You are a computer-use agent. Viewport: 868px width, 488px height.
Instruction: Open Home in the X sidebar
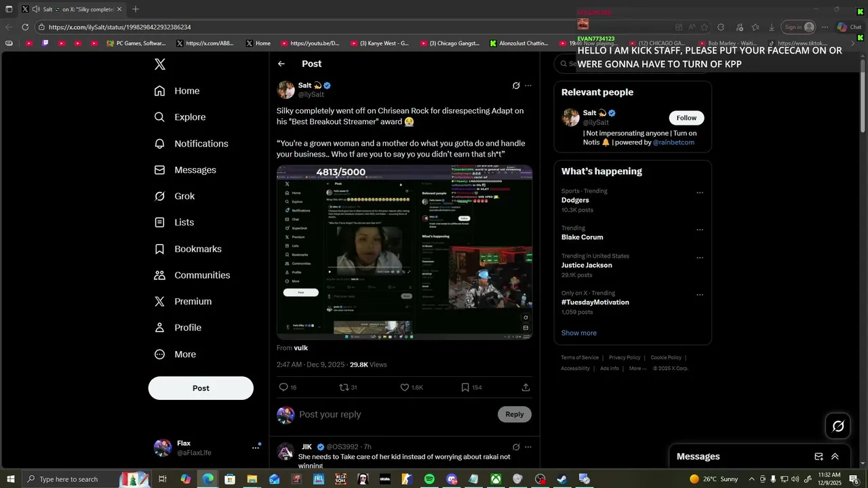177,91
